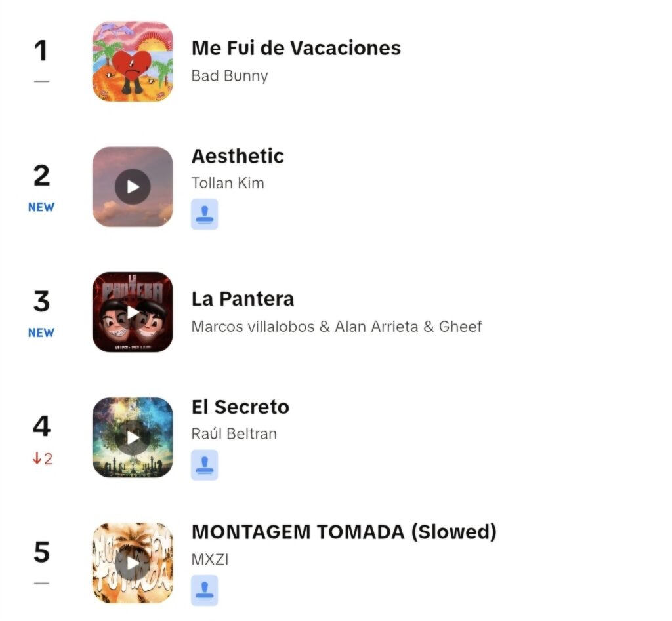Image resolution: width=672 pixels, height=621 pixels.
Task: Play the Aesthetic track preview
Action: click(x=133, y=187)
